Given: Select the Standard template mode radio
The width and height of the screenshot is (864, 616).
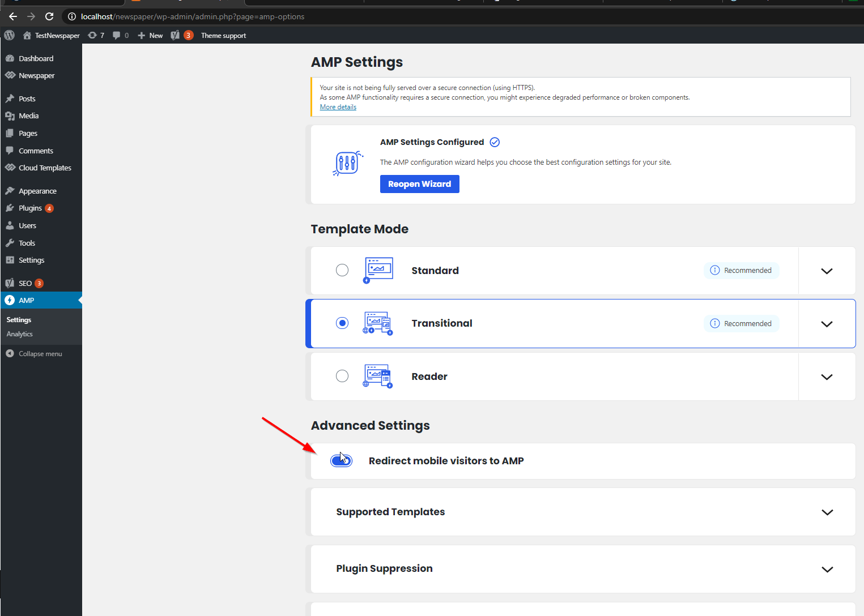Looking at the screenshot, I should coord(342,270).
